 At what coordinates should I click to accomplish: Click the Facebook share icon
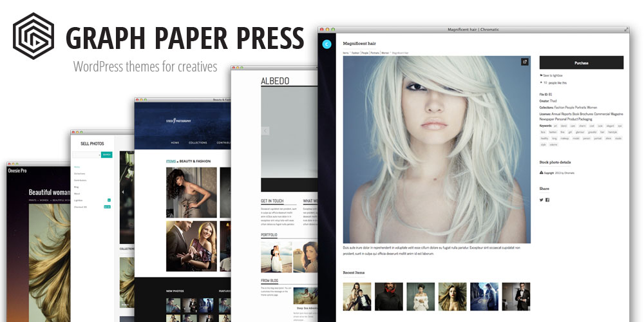547,200
